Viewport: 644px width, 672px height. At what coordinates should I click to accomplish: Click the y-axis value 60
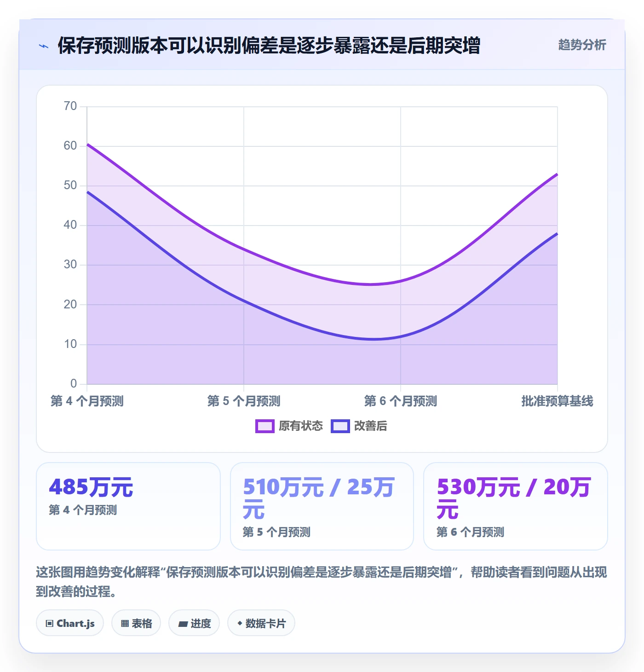point(70,146)
